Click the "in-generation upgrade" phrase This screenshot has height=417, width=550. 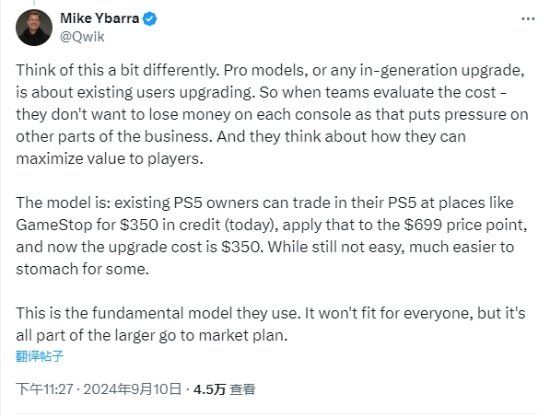[x=442, y=70]
